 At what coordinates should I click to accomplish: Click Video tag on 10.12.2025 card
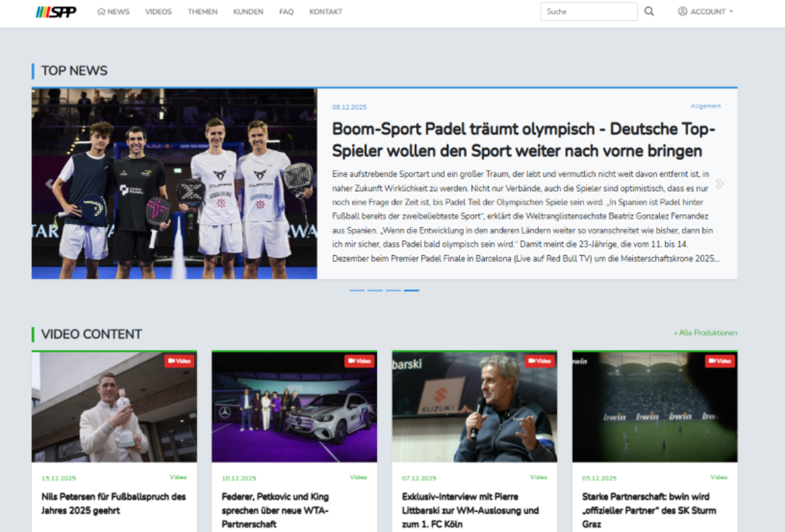pos(358,477)
